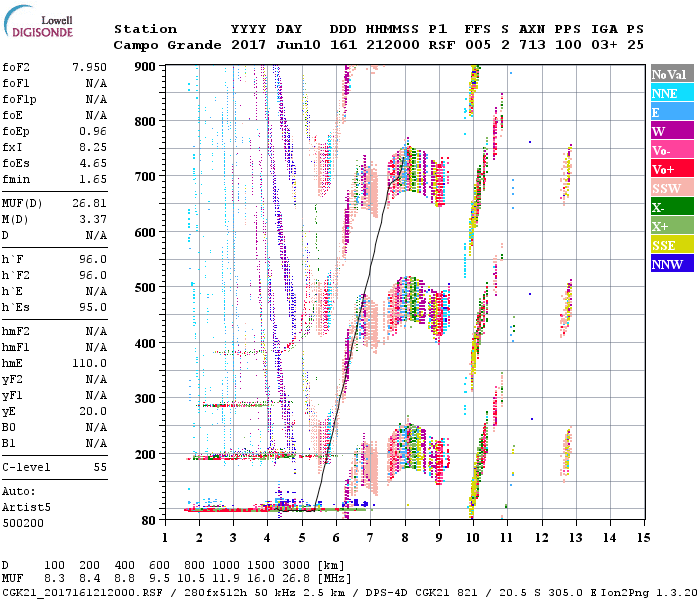Select the Campo Grande station name
The image size is (700, 600).
[165, 45]
